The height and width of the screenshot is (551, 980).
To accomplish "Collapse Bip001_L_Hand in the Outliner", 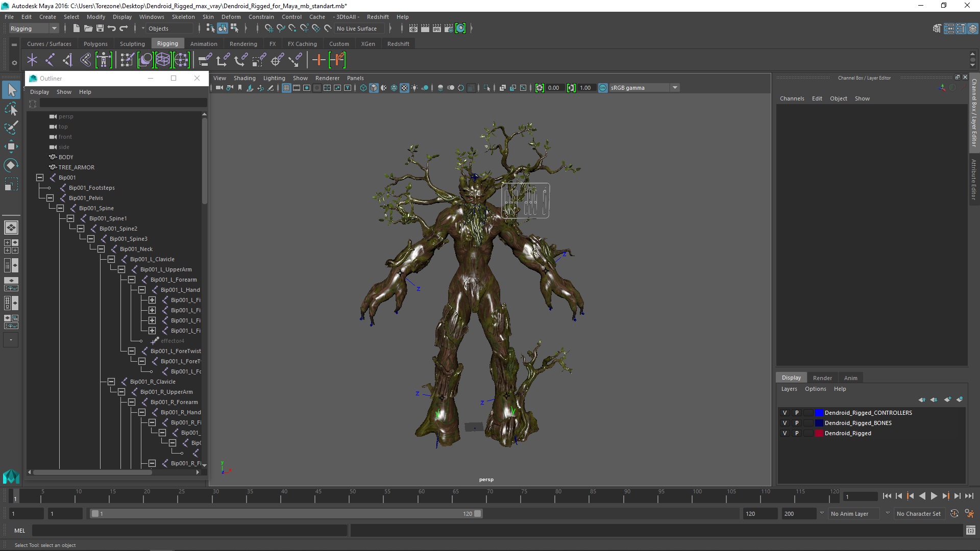I will coord(142,290).
